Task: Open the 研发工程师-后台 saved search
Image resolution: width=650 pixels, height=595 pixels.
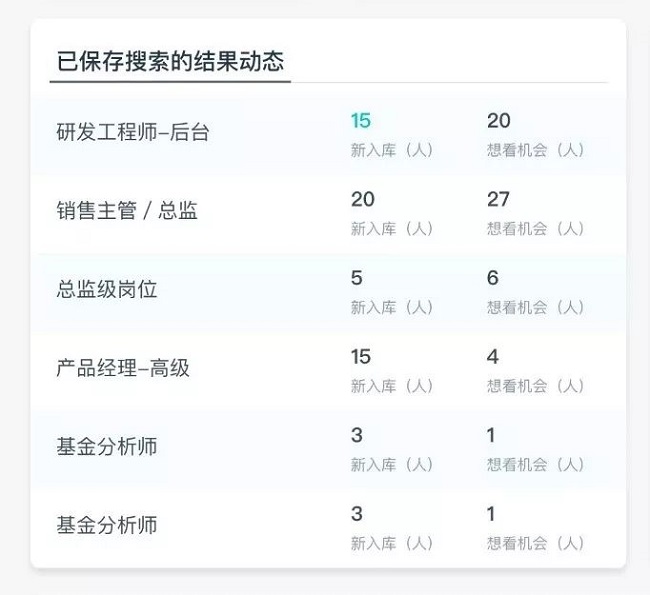Action: coord(133,132)
